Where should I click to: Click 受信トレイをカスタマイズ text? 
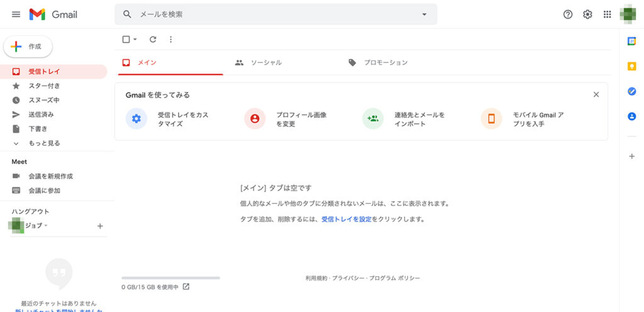(183, 120)
